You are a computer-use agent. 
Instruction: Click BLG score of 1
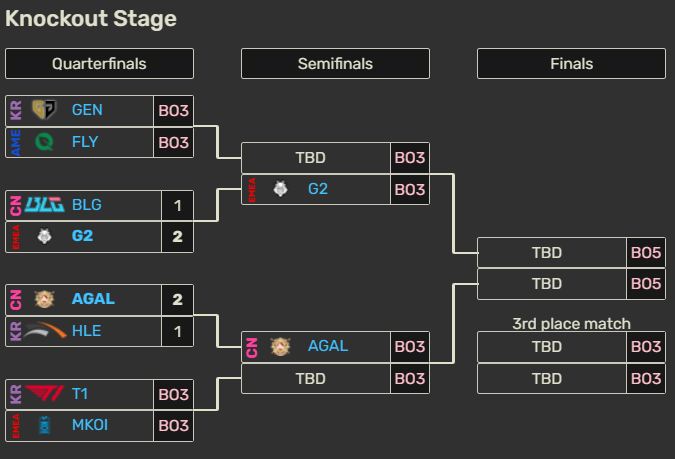pos(177,205)
